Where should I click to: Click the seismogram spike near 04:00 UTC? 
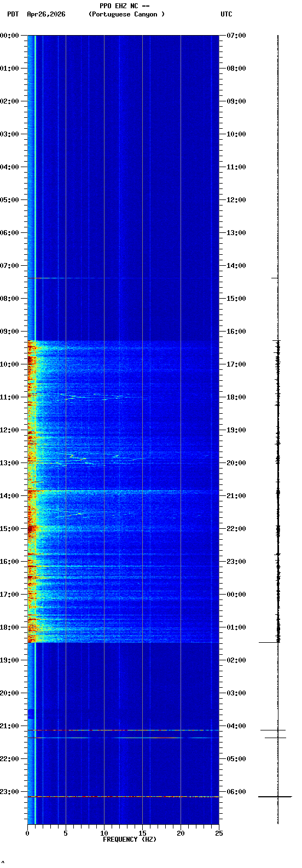click(x=273, y=730)
